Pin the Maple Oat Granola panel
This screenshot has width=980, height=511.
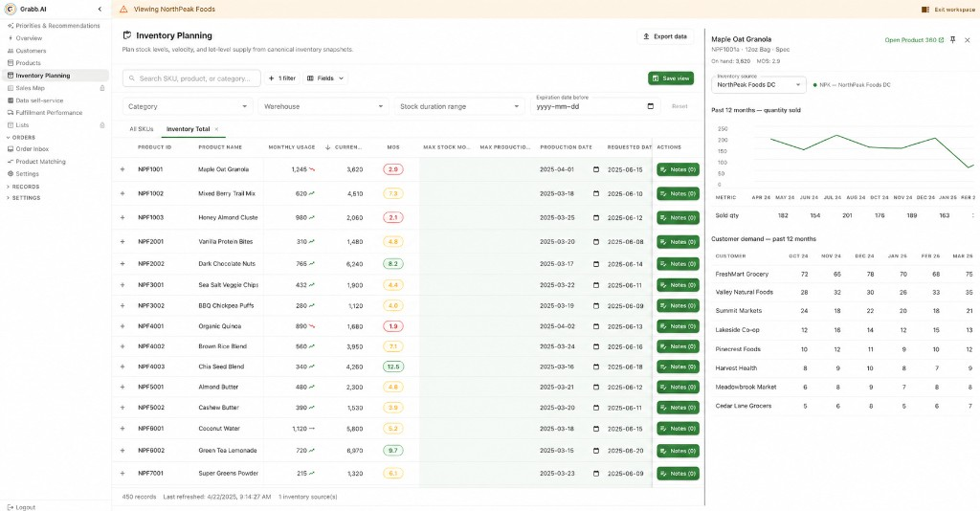tap(952, 39)
